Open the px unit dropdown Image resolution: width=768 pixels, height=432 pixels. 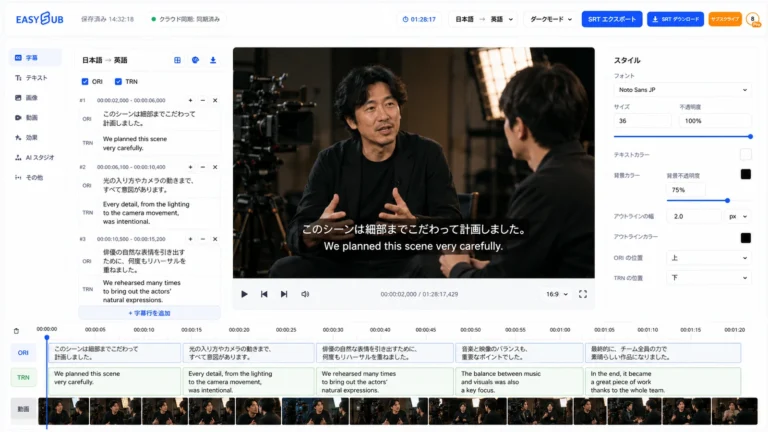click(738, 216)
